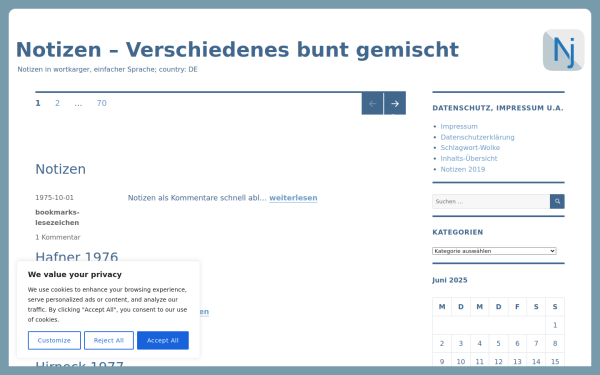Go to next page with right arrow
The width and height of the screenshot is (600, 375).
[395, 103]
